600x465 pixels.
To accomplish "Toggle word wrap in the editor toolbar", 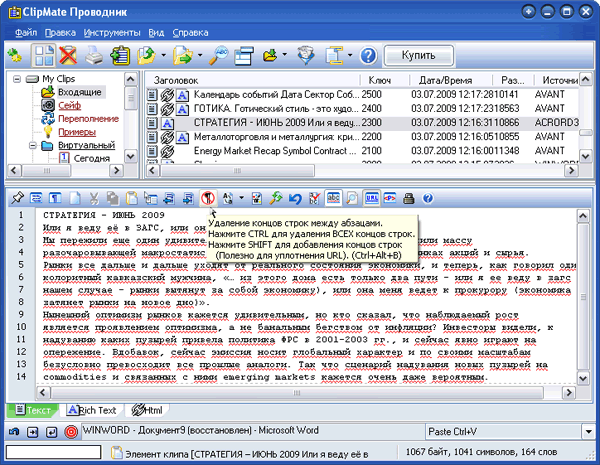I will [x=36, y=198].
